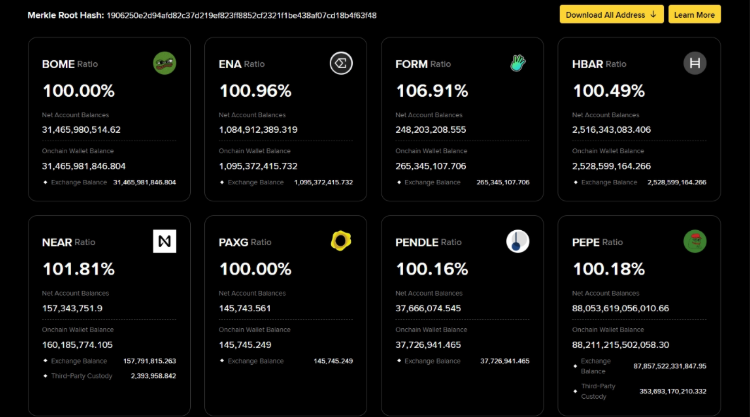
Task: Click the BOME ratio 100.00% value
Action: [78, 91]
